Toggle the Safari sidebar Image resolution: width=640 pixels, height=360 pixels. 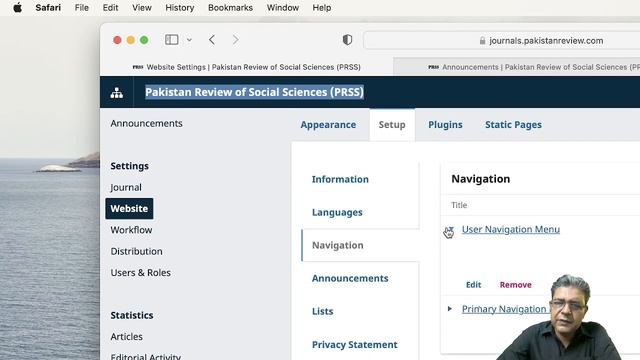tap(171, 40)
